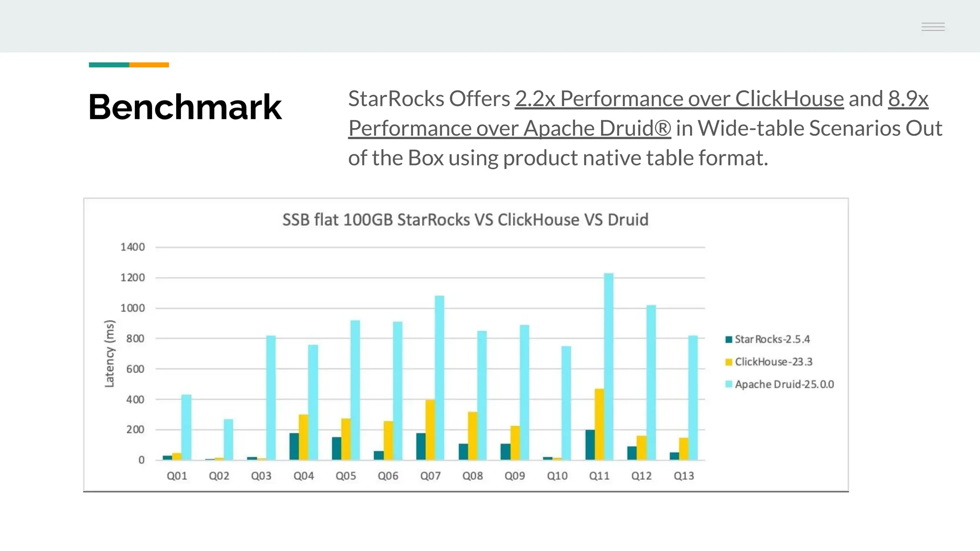Select the ClickHouse yellow bar for Q04
The height and width of the screenshot is (551, 980).
click(303, 437)
